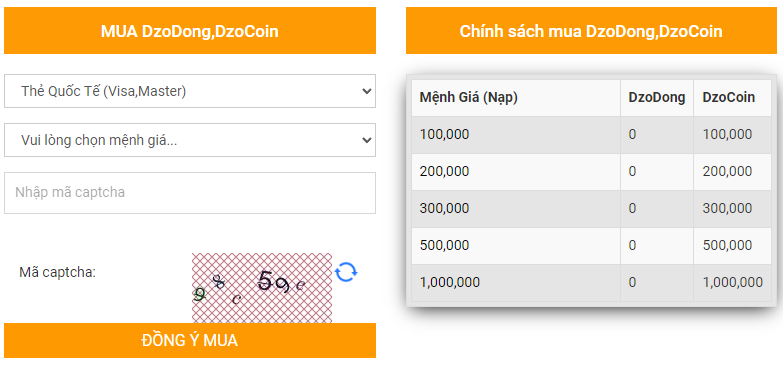Select the 200,000 mệnh giá row

[591, 172]
